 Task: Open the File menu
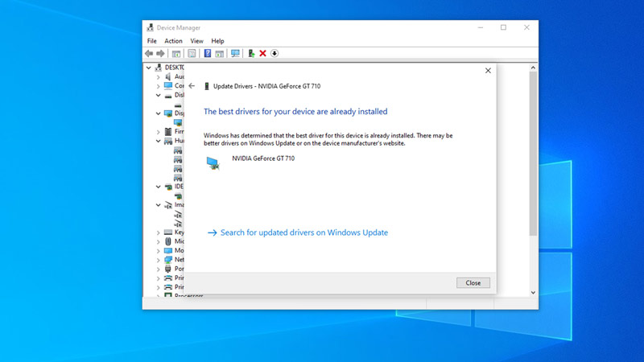point(152,41)
